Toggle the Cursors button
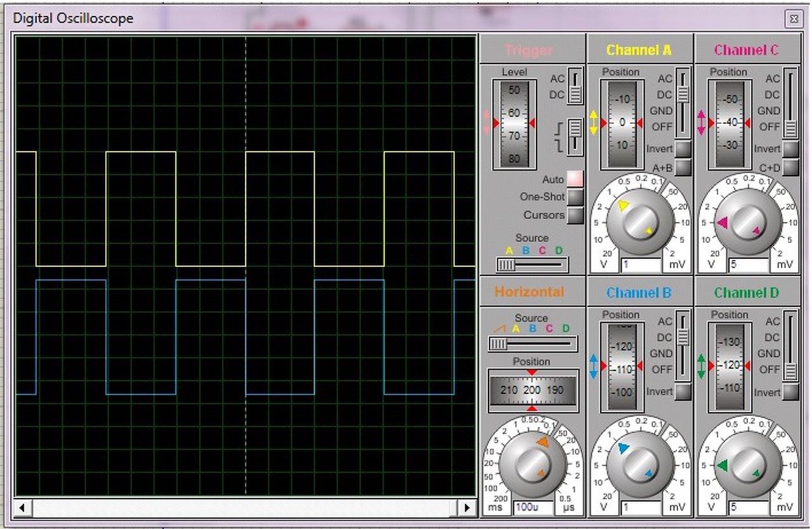The image size is (812, 529). (x=575, y=215)
